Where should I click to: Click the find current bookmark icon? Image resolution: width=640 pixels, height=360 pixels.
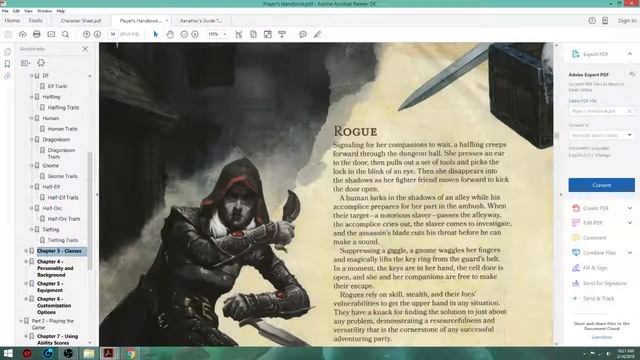tap(41, 63)
